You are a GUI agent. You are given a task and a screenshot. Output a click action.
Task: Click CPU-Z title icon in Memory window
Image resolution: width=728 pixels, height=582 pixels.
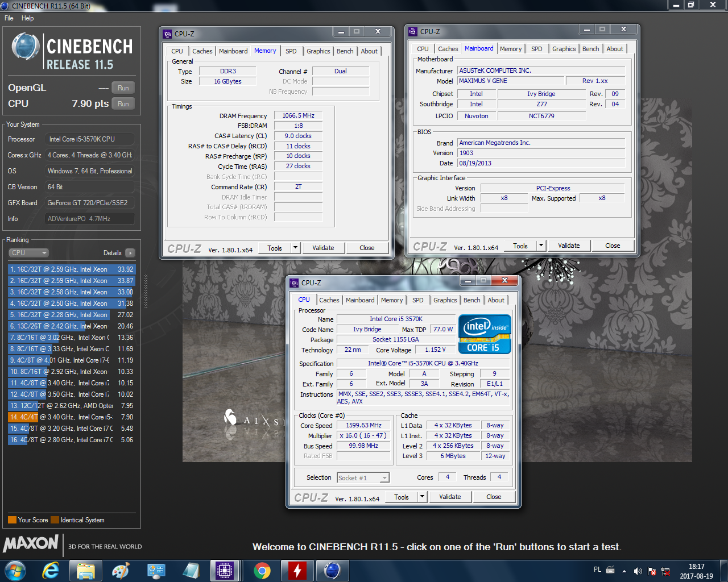(167, 34)
